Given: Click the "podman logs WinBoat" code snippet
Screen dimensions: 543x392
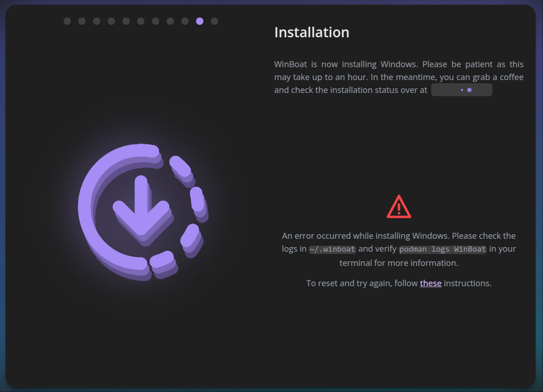Looking at the screenshot, I should point(442,249).
